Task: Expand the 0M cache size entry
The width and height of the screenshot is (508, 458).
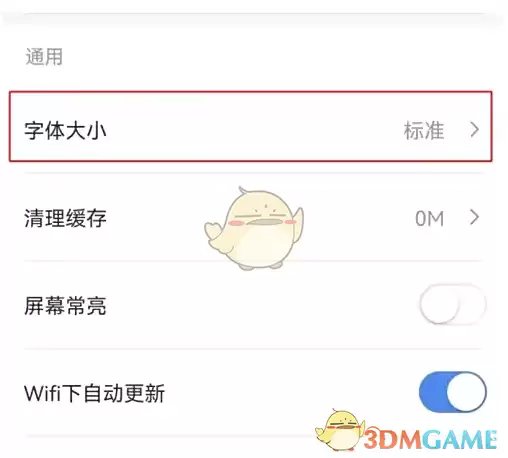Action: [x=430, y=219]
